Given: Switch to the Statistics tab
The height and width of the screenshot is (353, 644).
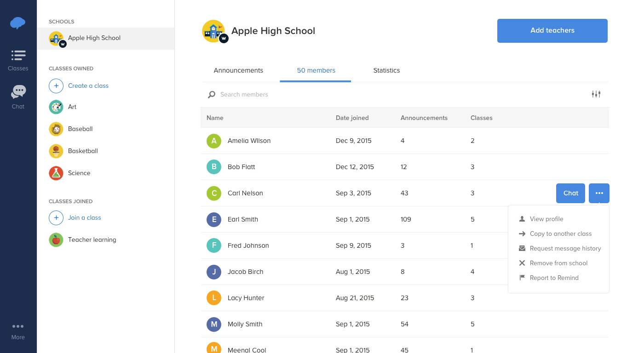Looking at the screenshot, I should coord(386,70).
